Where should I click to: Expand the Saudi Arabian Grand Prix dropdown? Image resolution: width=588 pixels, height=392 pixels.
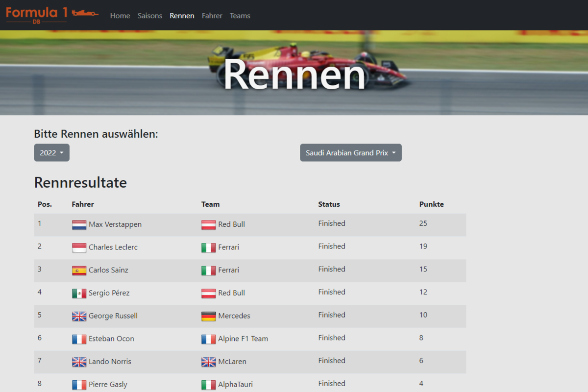[350, 153]
